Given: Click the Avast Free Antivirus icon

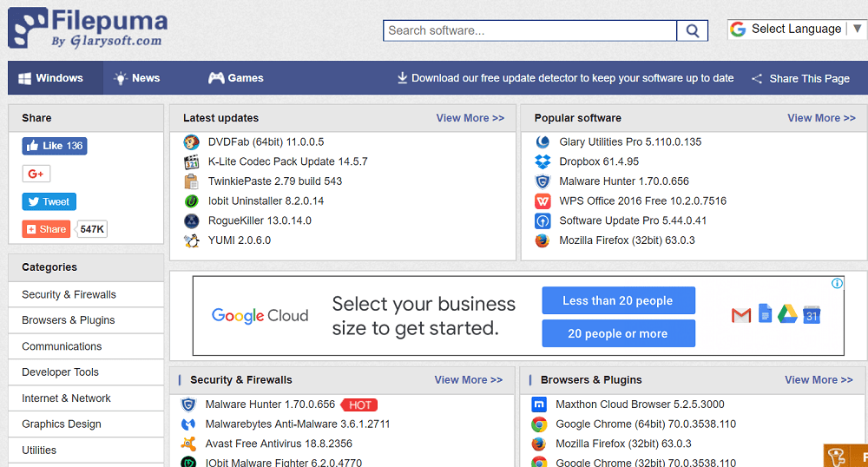Looking at the screenshot, I should point(188,444).
